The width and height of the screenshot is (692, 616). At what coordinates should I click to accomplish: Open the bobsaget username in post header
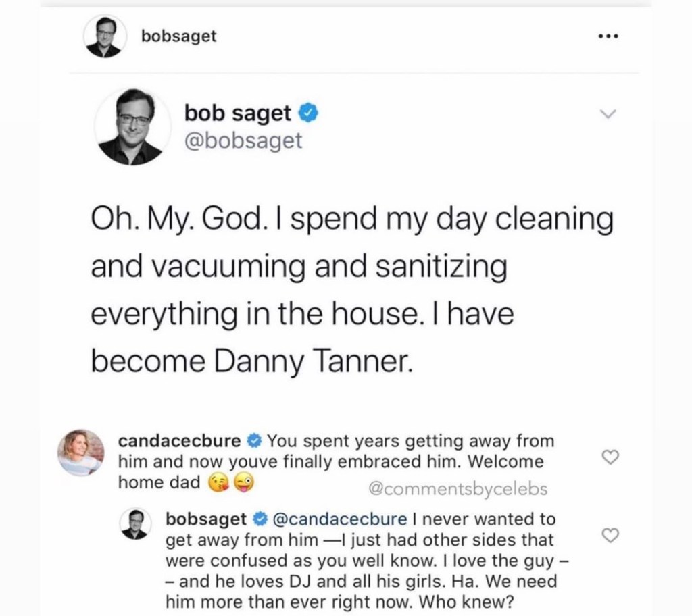pos(179,36)
